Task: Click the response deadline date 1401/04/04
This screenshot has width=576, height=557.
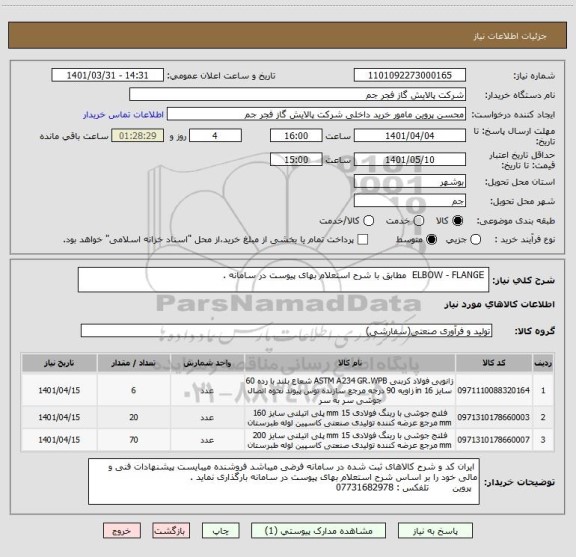Action: pyautogui.click(x=410, y=136)
